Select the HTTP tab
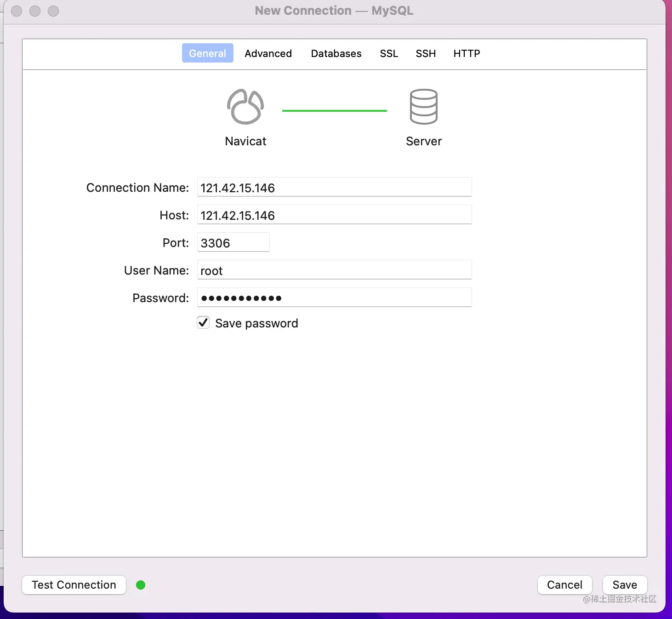This screenshot has width=672, height=619. click(467, 53)
